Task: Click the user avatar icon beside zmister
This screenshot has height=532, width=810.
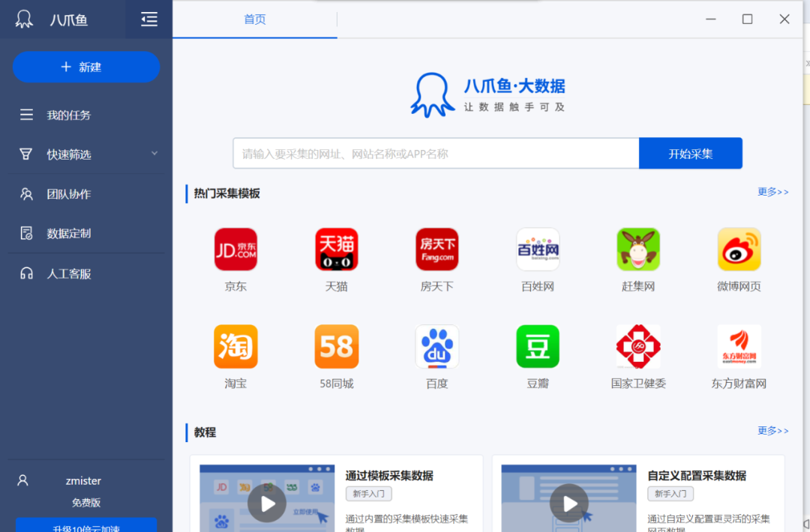Action: point(22,480)
